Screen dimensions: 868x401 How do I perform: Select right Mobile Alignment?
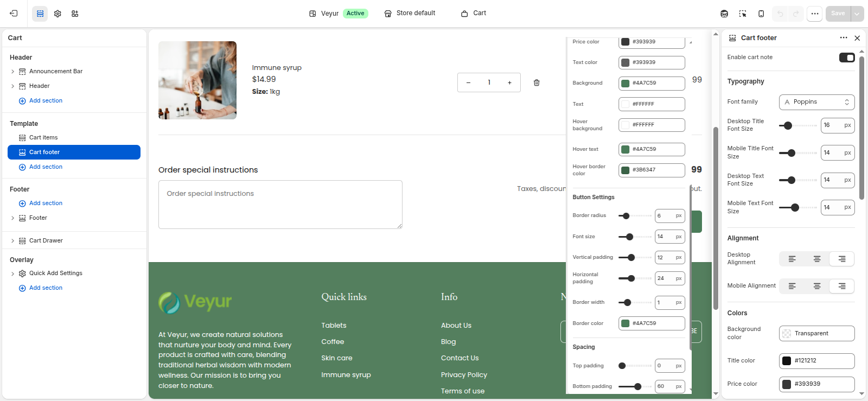pyautogui.click(x=842, y=286)
